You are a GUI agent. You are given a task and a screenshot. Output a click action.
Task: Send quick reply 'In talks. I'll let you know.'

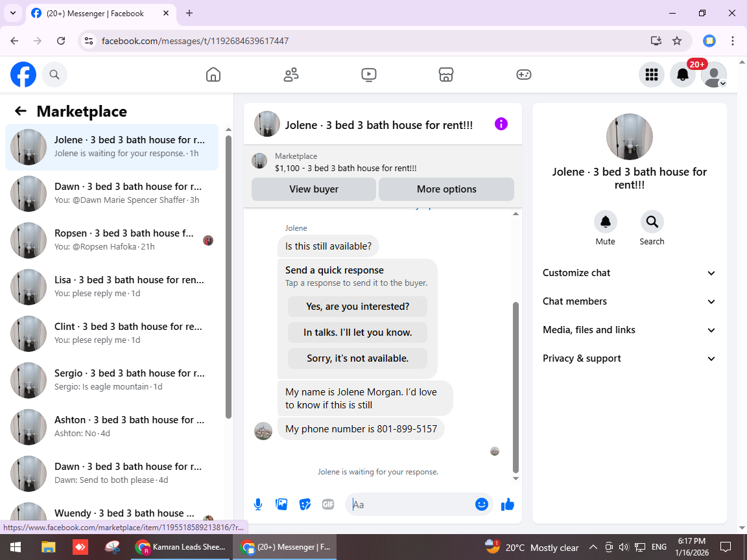[x=357, y=332]
